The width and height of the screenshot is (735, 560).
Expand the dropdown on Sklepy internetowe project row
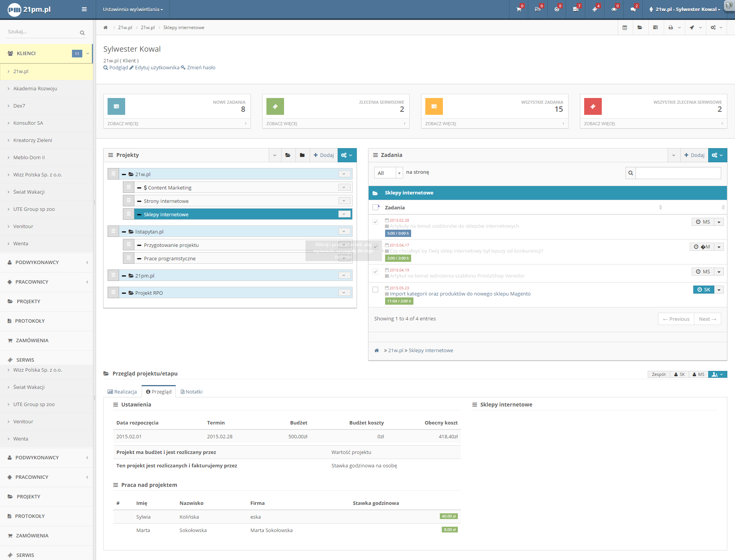click(344, 214)
